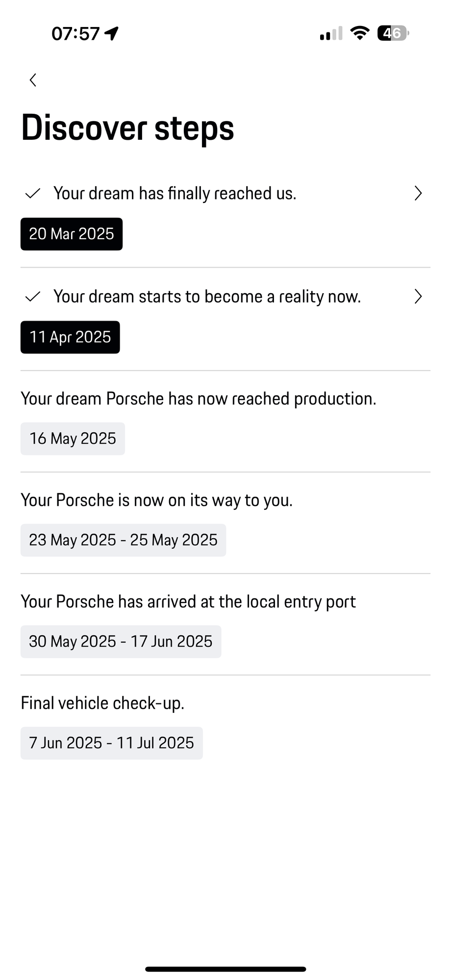Tap the Wi-Fi status icon

tap(359, 33)
